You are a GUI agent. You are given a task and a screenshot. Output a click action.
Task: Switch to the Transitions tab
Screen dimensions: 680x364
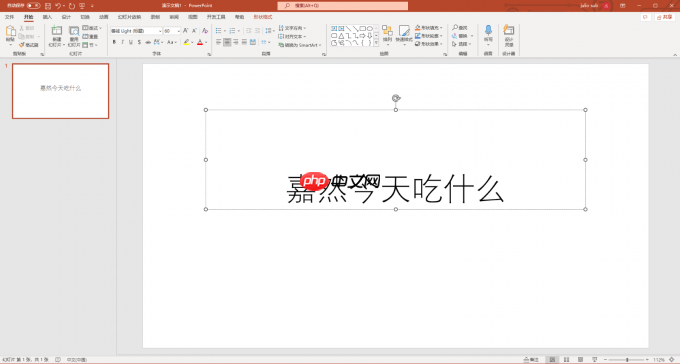pyautogui.click(x=85, y=17)
